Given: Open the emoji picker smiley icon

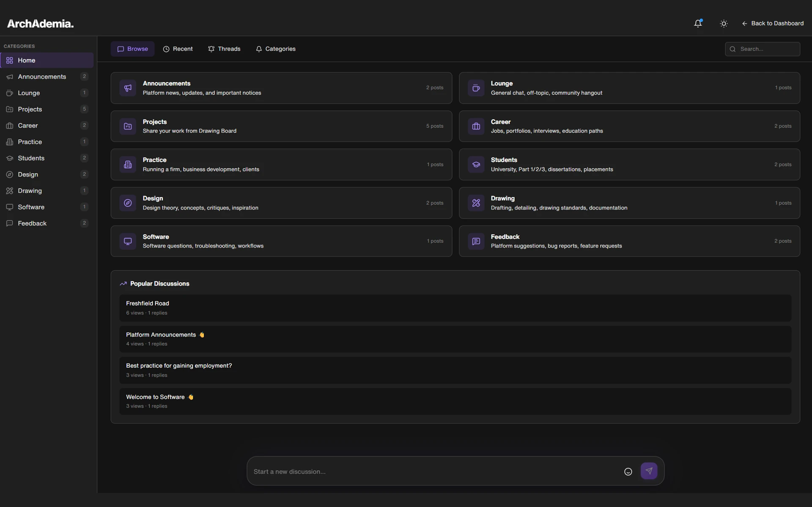Looking at the screenshot, I should coord(628,471).
